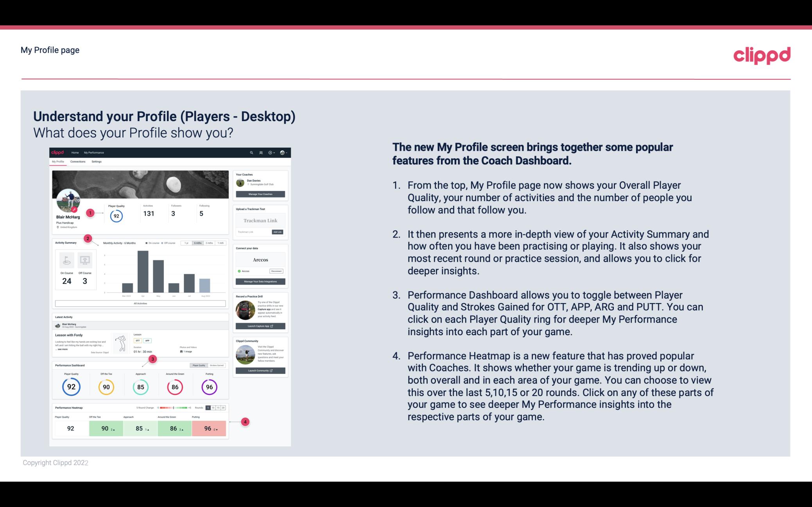Open the My Performance navigation menu item
The height and width of the screenshot is (507, 812).
click(x=93, y=153)
